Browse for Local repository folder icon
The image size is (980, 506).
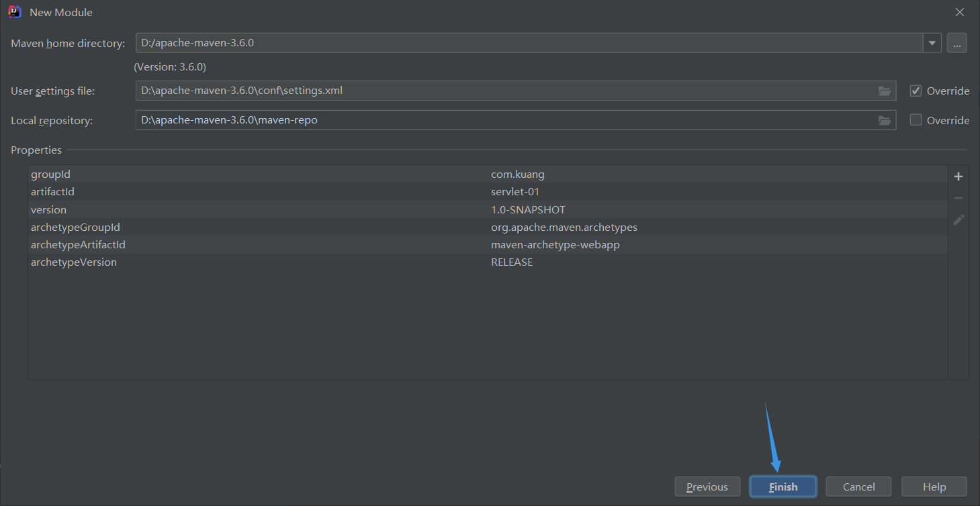tap(885, 120)
